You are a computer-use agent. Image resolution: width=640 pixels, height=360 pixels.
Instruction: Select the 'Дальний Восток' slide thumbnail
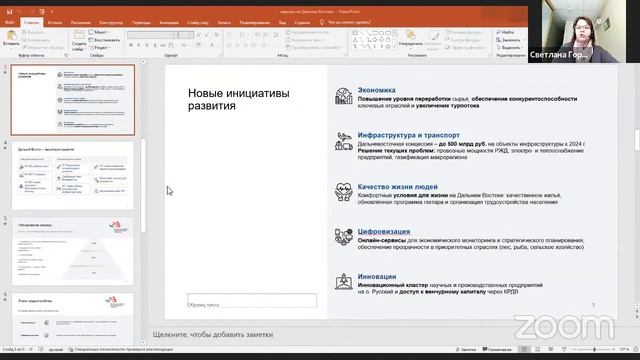[x=73, y=176]
